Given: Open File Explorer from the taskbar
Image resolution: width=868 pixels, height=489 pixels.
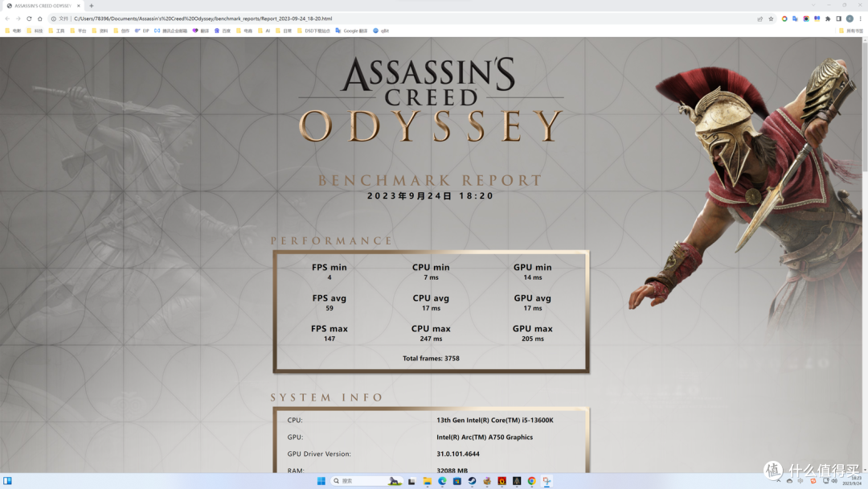Looking at the screenshot, I should click(x=428, y=481).
